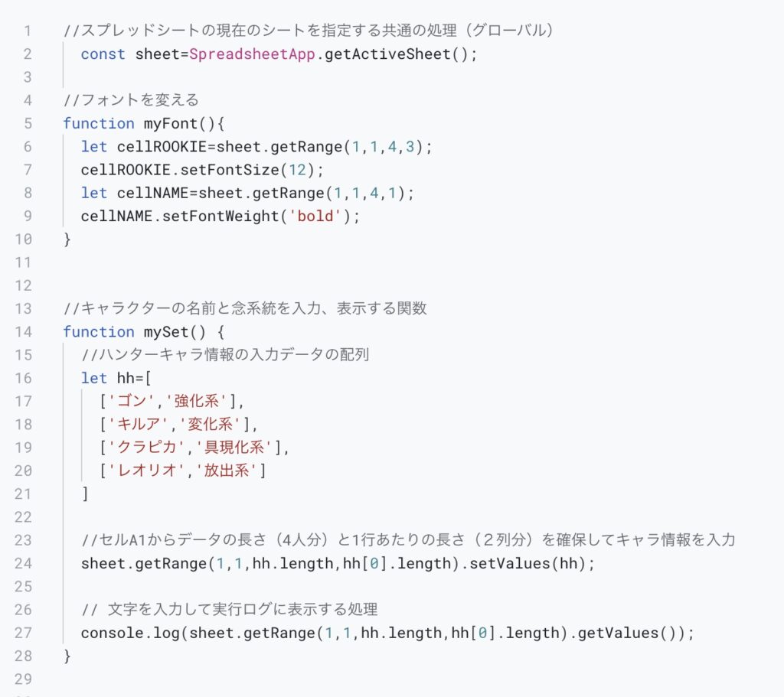784x697 pixels.
Task: Click the 'bold' string literal
Action: click(315, 217)
